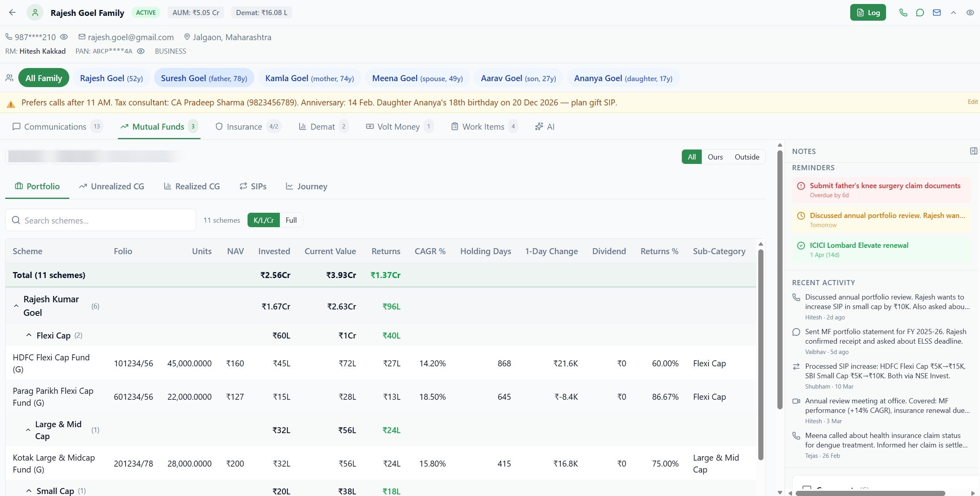The height and width of the screenshot is (496, 980).
Task: Click the green Log button
Action: [868, 12]
